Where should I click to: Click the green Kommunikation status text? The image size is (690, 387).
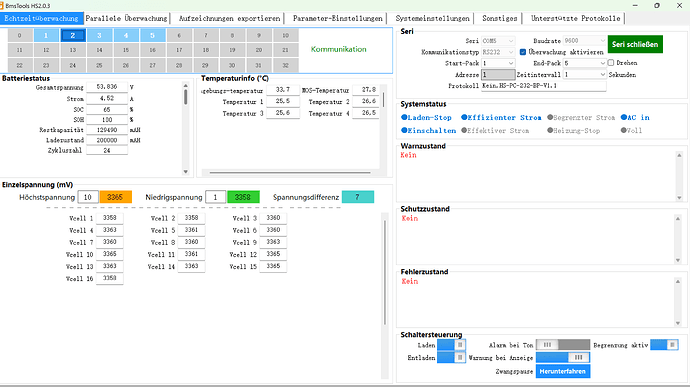pyautogui.click(x=338, y=49)
